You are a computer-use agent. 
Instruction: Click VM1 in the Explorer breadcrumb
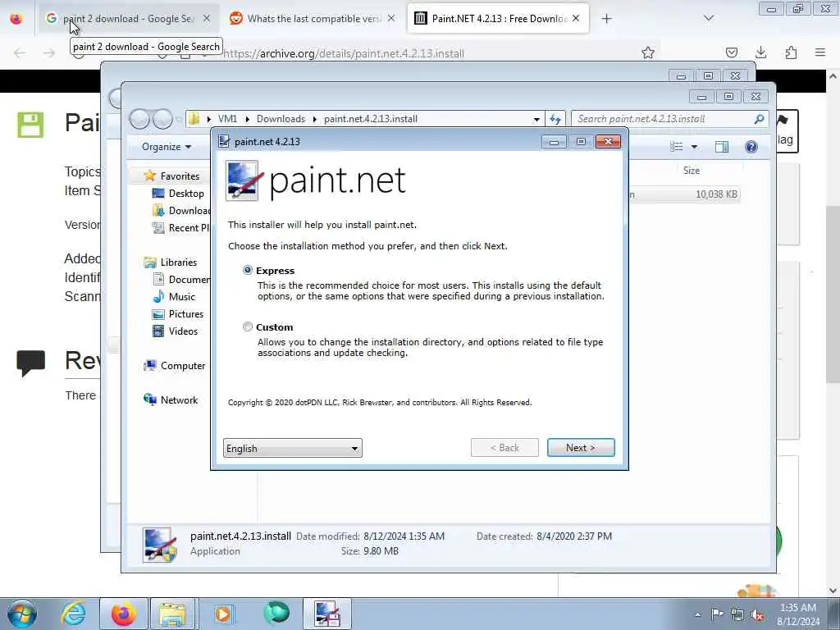(227, 119)
